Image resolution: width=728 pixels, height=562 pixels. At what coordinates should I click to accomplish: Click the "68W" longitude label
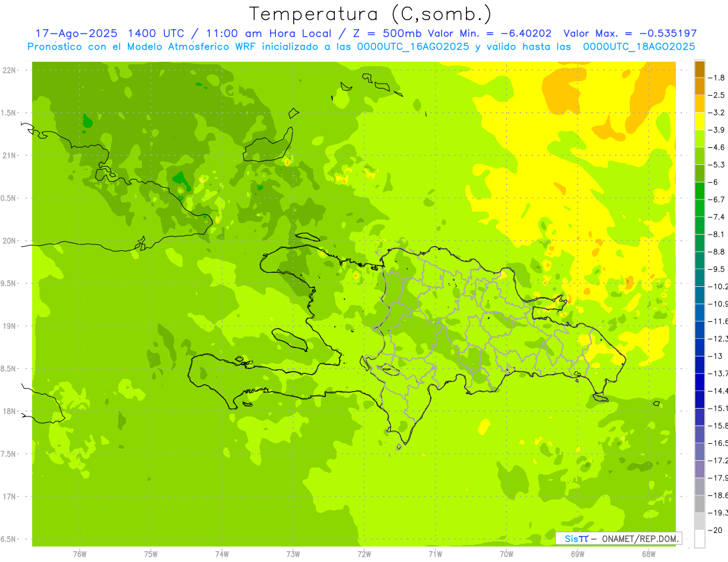(x=649, y=554)
